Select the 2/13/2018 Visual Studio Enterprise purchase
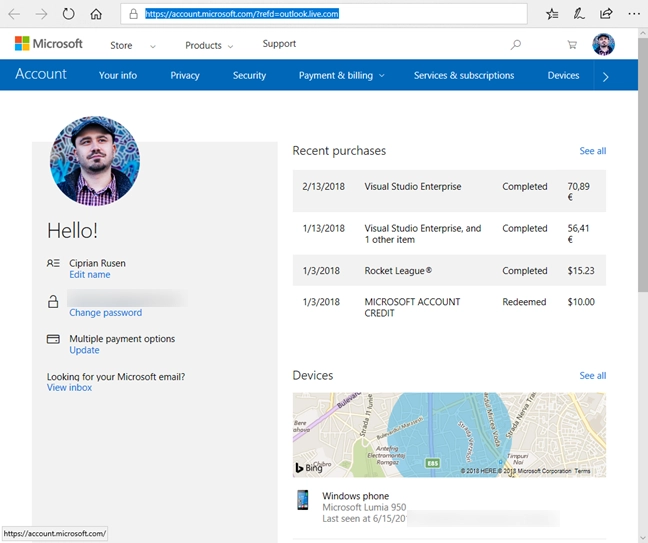This screenshot has height=543, width=648. [x=449, y=191]
